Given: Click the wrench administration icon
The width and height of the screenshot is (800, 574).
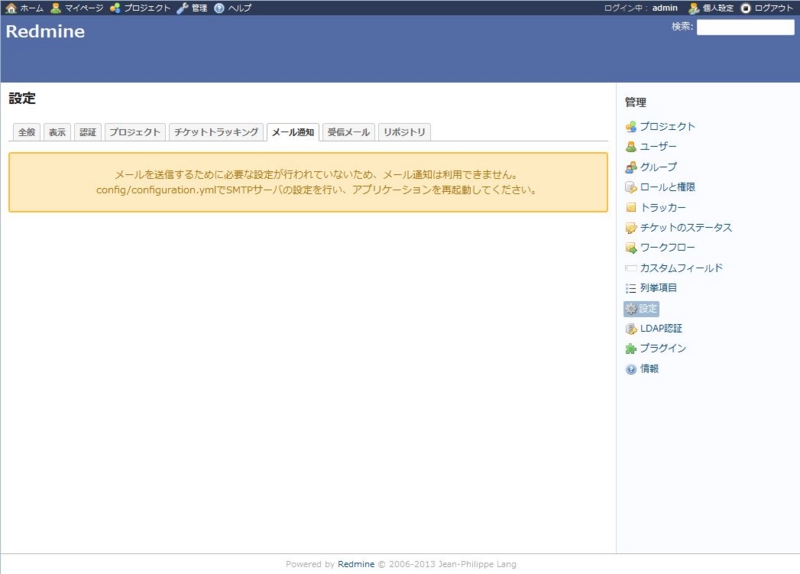Looking at the screenshot, I should (182, 8).
